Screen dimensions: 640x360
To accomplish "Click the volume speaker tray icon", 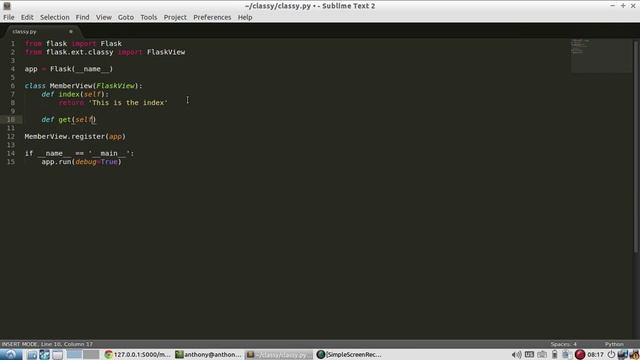I will (x=516, y=355).
